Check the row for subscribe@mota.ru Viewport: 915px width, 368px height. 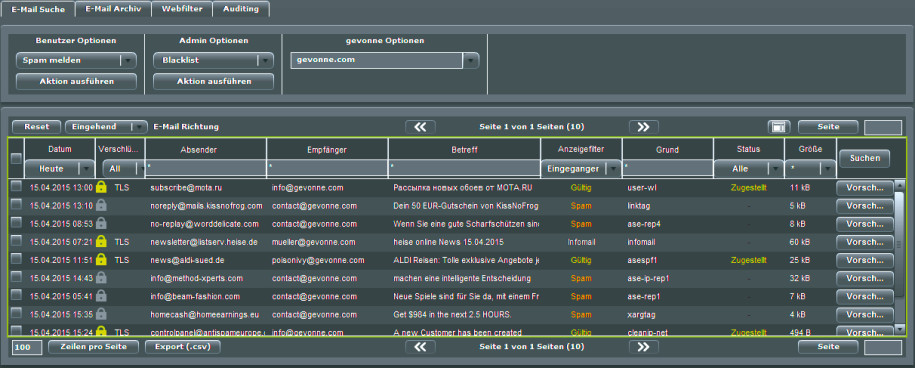[x=16, y=186]
